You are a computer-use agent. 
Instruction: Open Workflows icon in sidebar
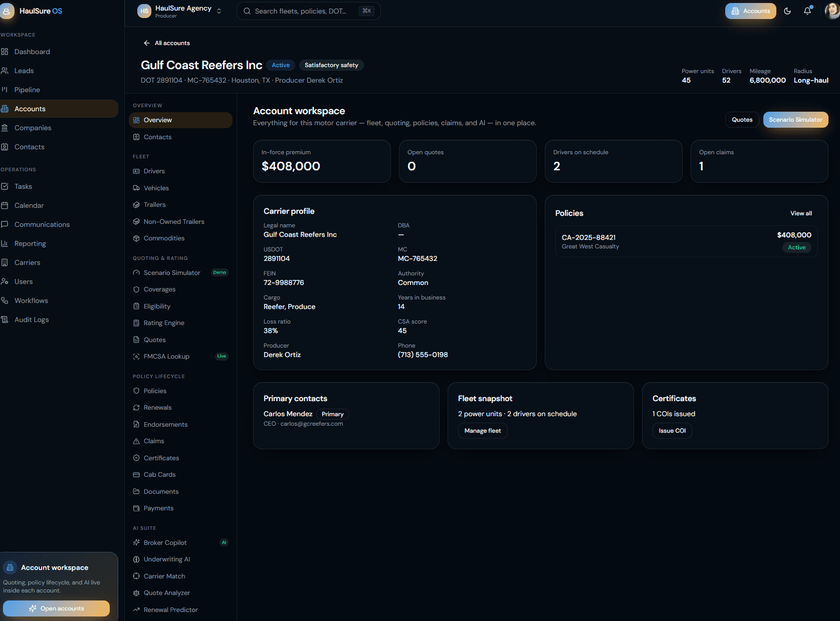5,300
